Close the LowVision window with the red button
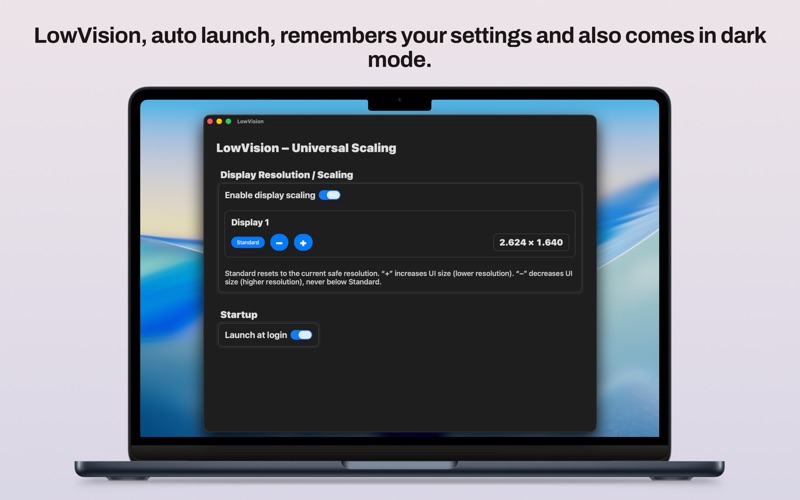 (x=210, y=121)
